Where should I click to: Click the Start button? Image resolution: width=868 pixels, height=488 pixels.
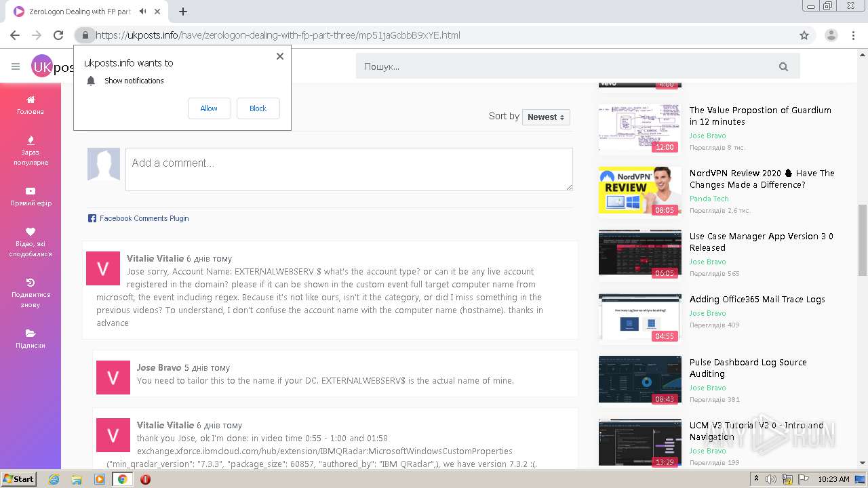coord(18,479)
